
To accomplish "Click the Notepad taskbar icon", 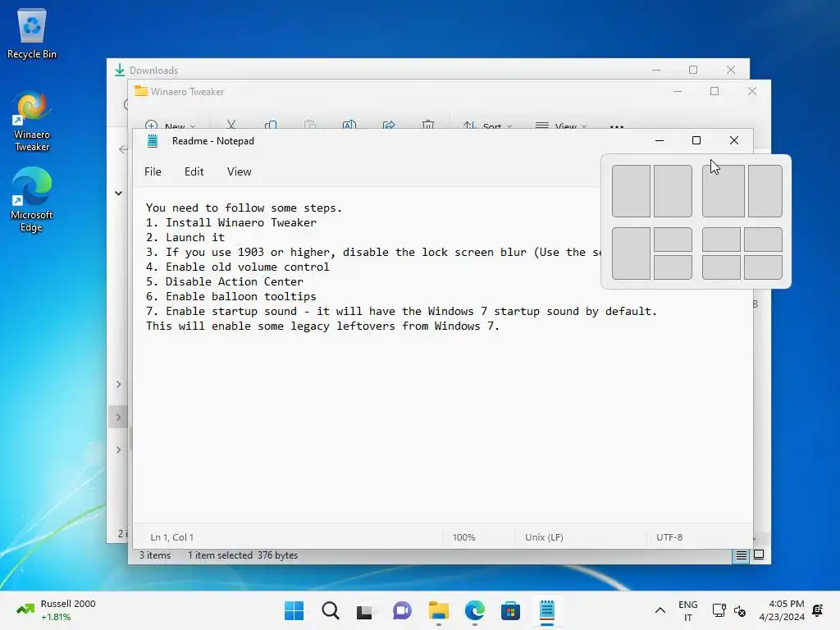I will (547, 610).
